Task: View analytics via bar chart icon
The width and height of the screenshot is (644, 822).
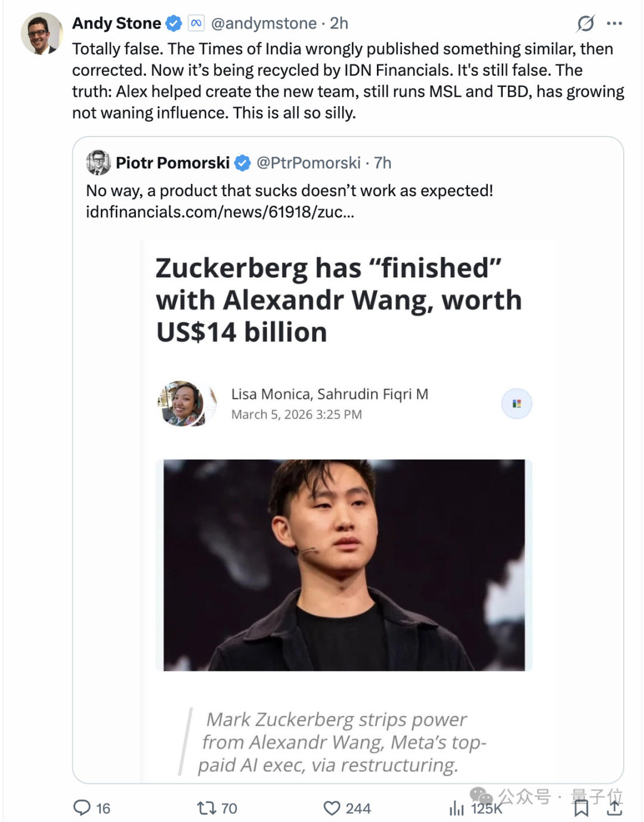Action: coord(456,808)
